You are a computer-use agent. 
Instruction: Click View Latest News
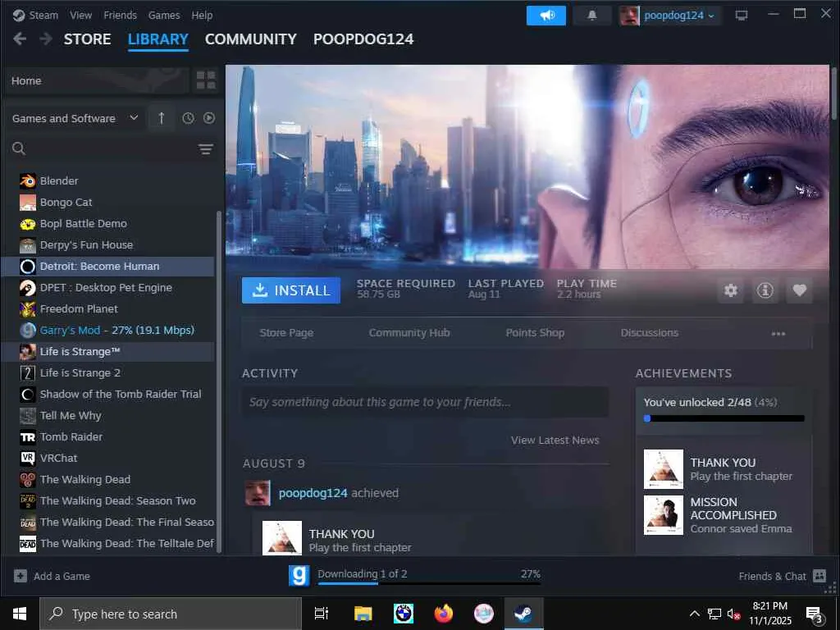555,440
